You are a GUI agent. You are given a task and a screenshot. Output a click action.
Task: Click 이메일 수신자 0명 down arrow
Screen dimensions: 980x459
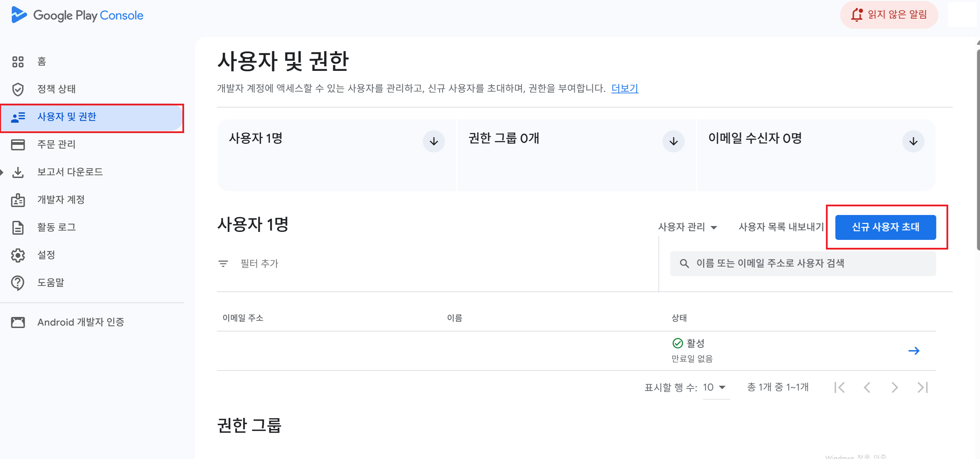[x=913, y=142]
